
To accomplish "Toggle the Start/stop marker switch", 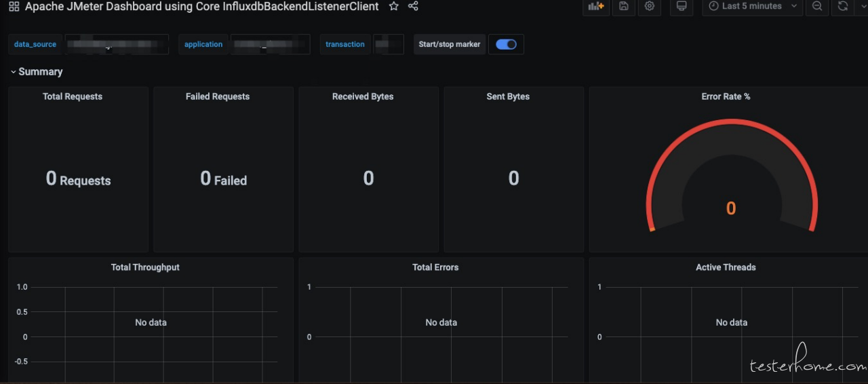I will pos(506,44).
